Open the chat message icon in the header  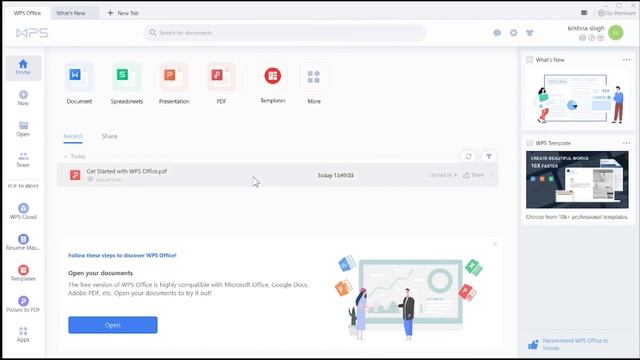tap(497, 33)
